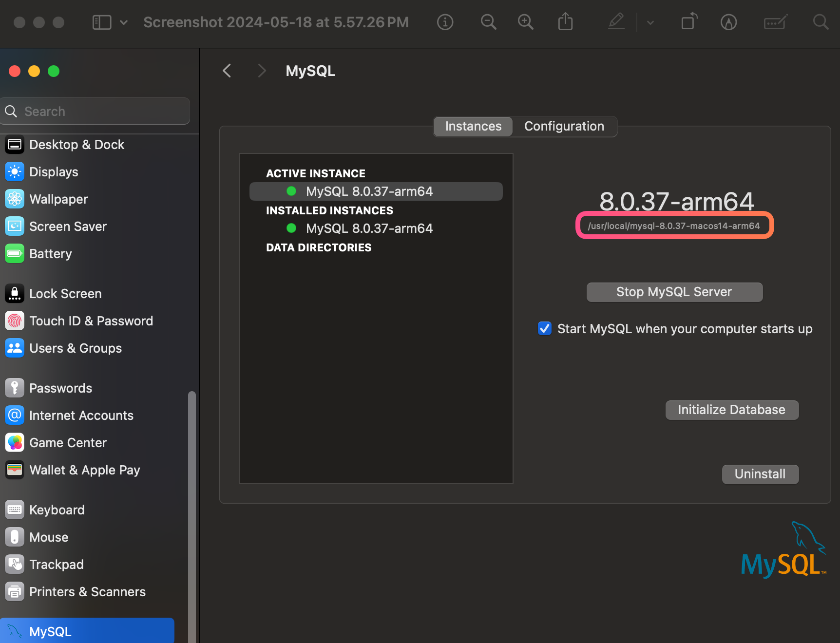Toggle the Preview sidebar view button
The height and width of the screenshot is (643, 840).
[x=102, y=22]
